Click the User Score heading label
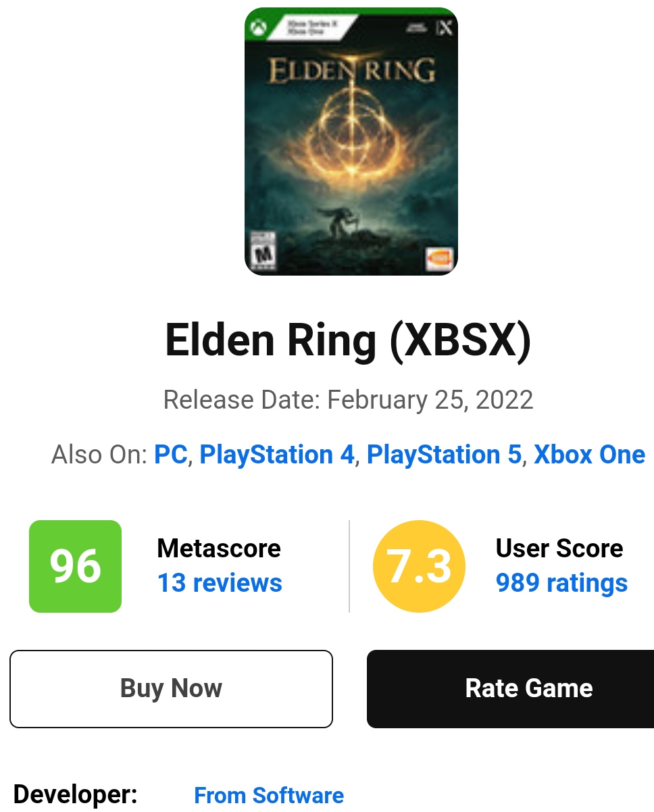Viewport: 654px width, 812px height. coord(559,548)
